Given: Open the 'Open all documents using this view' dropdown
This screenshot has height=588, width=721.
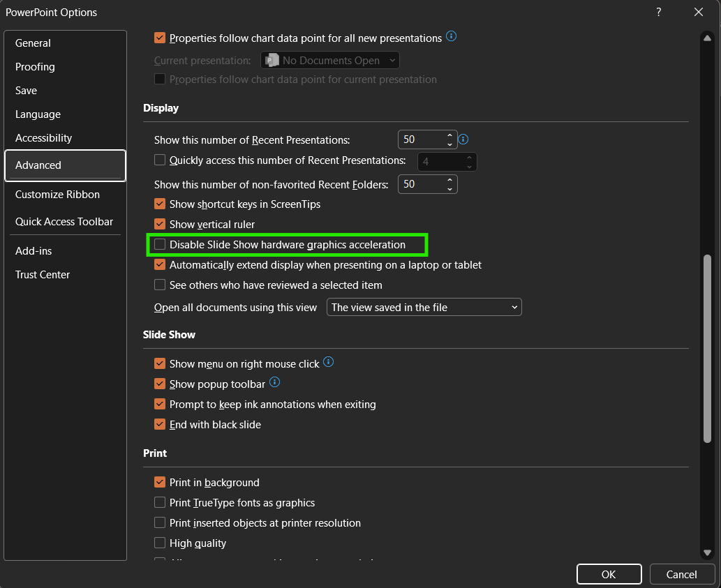Looking at the screenshot, I should 424,308.
